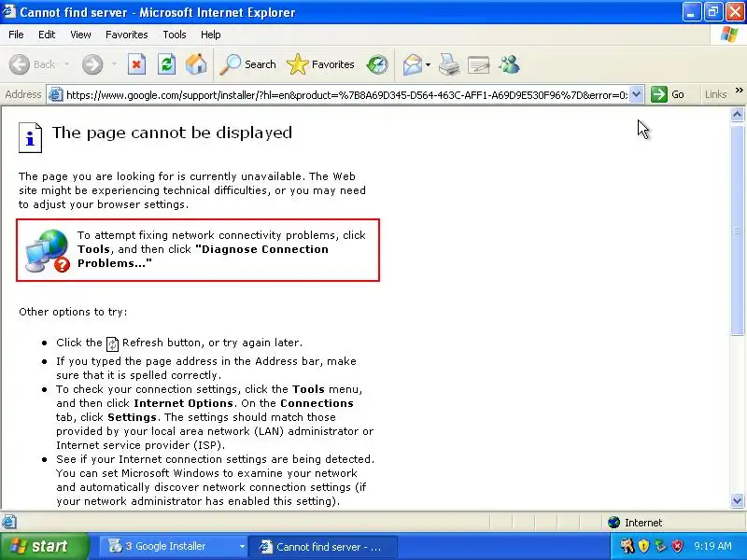
Task: Open Favorites star panel
Action: pyautogui.click(x=320, y=64)
